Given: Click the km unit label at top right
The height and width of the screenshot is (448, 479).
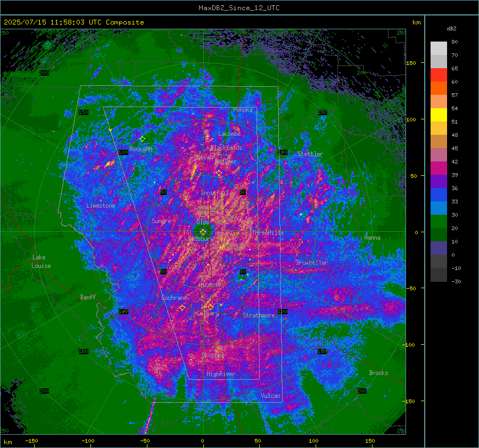Looking at the screenshot, I should click(x=416, y=22).
